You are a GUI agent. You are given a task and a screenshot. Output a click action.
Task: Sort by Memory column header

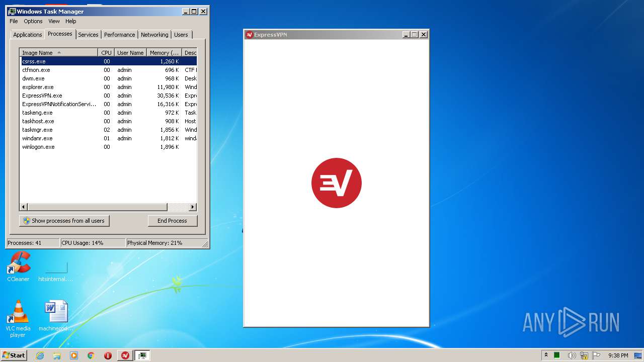(165, 53)
